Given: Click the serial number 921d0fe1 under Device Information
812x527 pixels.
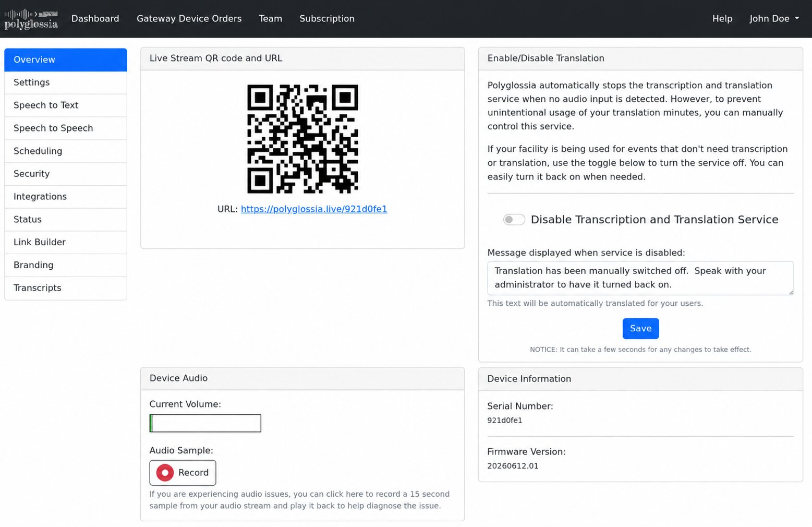Looking at the screenshot, I should [x=505, y=421].
